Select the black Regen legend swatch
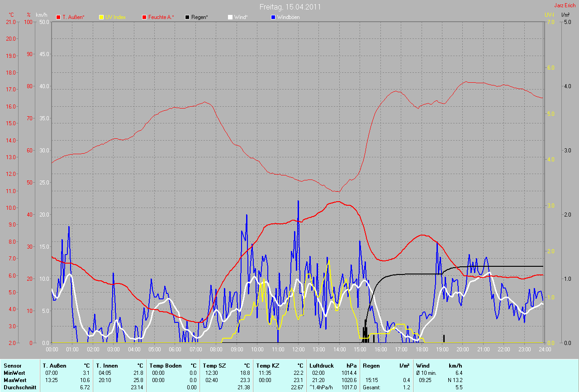 click(x=187, y=17)
